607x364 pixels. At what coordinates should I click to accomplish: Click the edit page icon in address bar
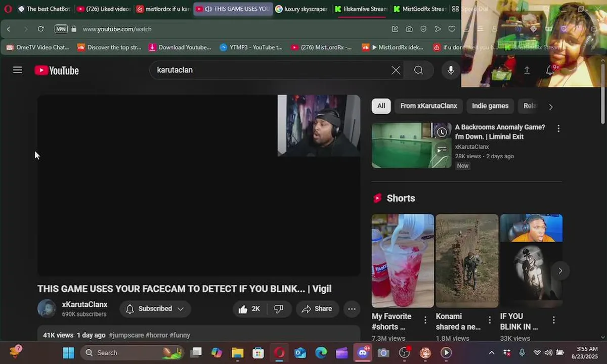point(395,29)
